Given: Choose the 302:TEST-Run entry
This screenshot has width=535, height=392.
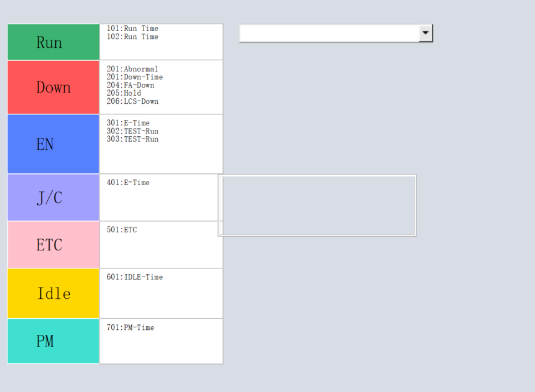Looking at the screenshot, I should coord(132,131).
